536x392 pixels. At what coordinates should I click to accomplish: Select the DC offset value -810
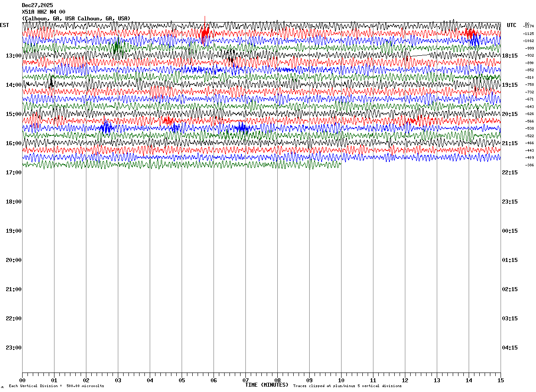pos(529,77)
